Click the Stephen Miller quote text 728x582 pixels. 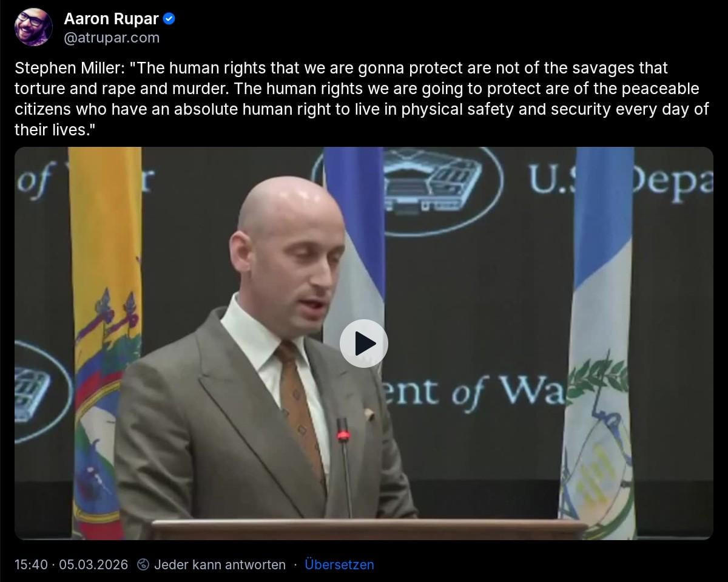[x=362, y=98]
